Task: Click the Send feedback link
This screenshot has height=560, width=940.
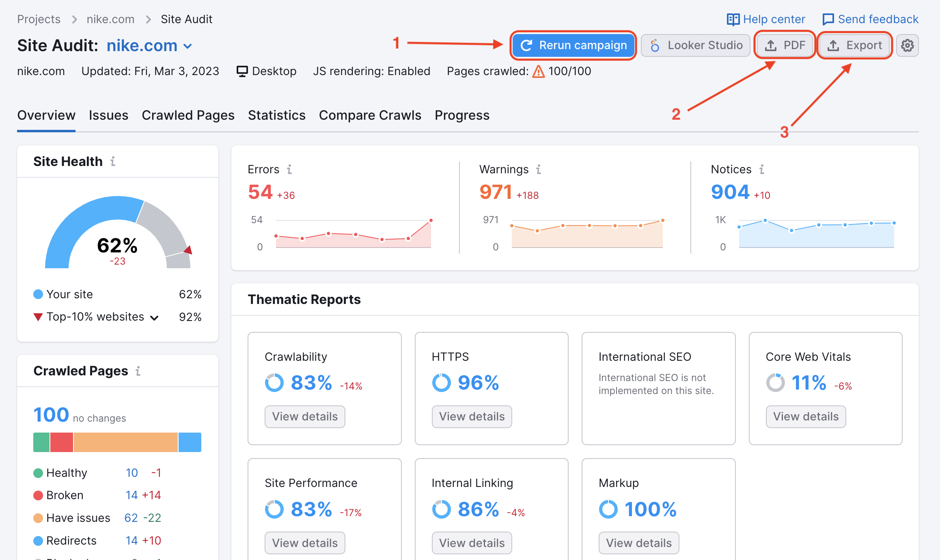Action: 870,19
